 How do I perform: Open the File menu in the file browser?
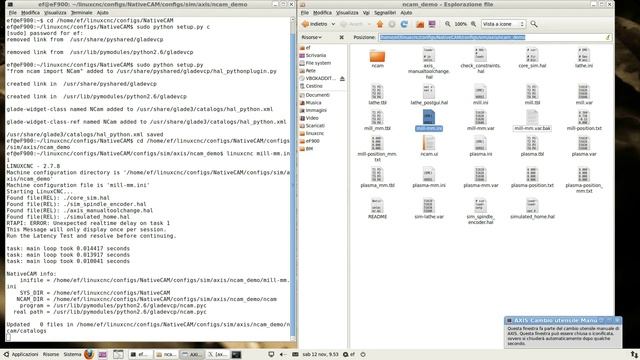tap(304, 13)
